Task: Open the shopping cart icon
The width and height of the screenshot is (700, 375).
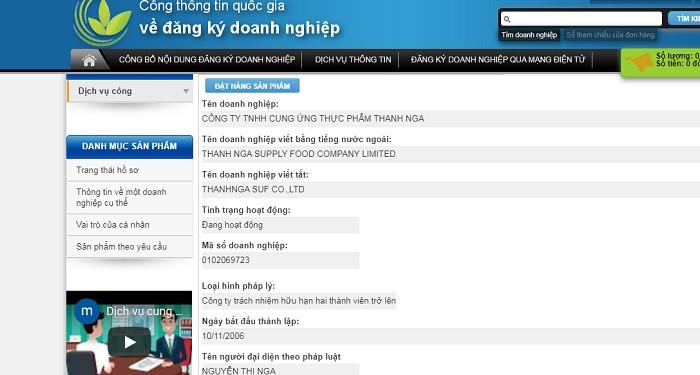Action: click(x=639, y=62)
